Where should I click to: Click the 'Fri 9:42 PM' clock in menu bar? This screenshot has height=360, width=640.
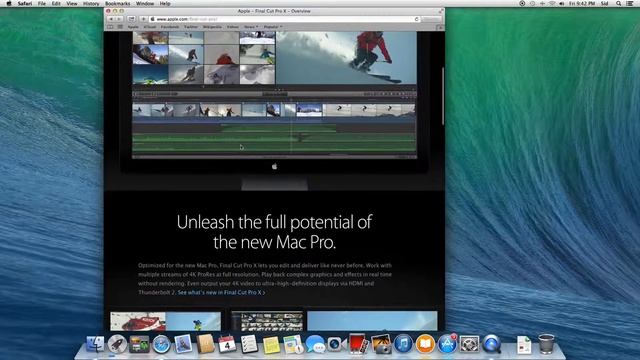tap(582, 3)
